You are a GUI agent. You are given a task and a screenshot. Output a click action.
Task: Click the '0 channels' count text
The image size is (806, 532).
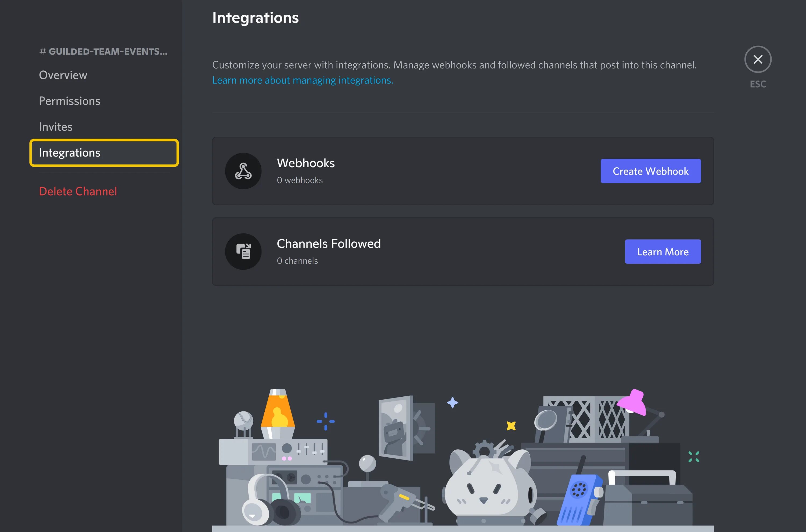coord(297,260)
